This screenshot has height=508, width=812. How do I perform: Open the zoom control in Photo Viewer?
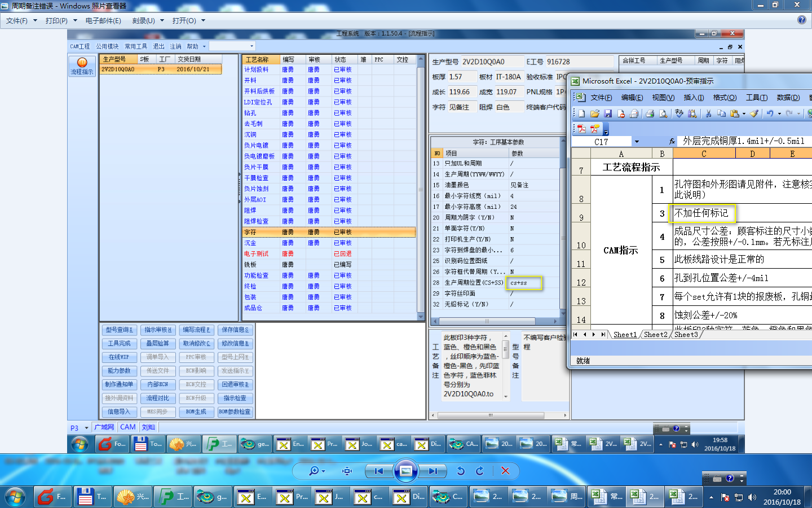pos(317,471)
